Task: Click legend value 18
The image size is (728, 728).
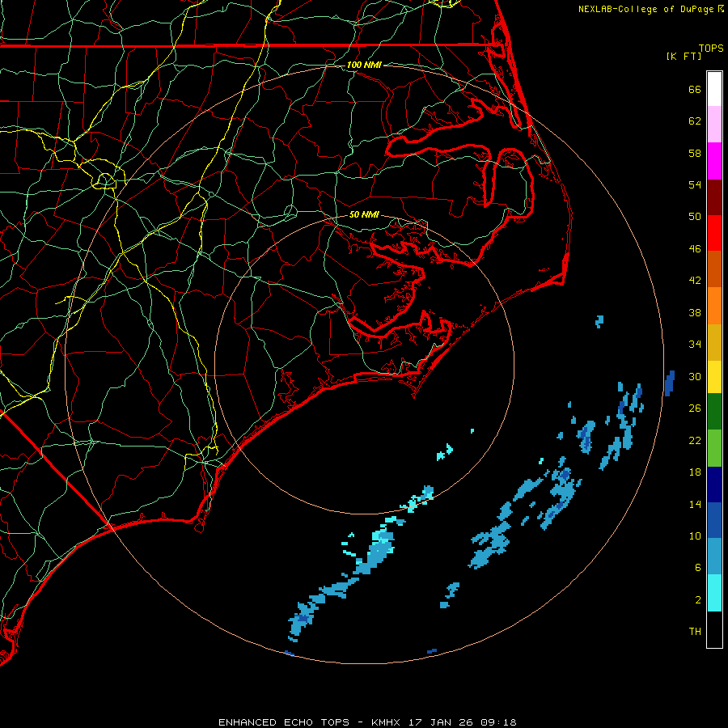Action: [x=695, y=472]
